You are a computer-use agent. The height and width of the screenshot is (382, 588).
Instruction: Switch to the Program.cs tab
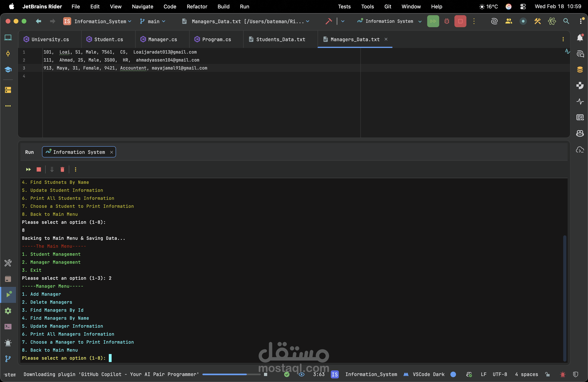point(216,40)
